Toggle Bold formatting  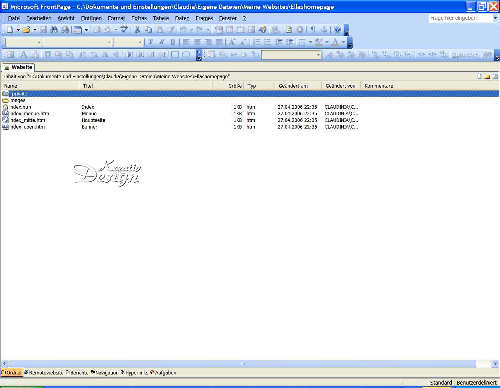point(151,42)
